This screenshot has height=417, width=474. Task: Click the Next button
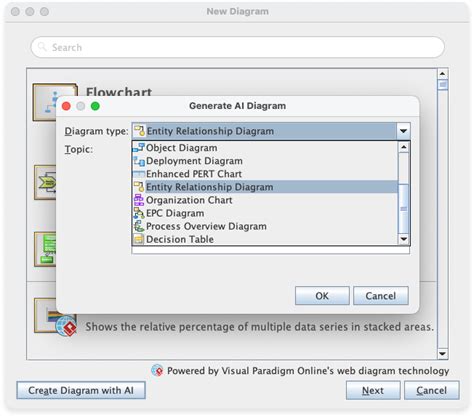point(373,390)
